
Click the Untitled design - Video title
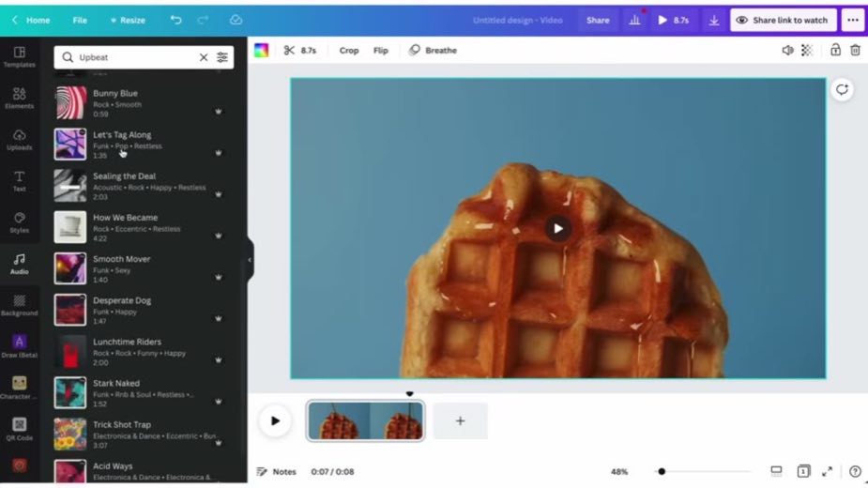click(x=518, y=20)
